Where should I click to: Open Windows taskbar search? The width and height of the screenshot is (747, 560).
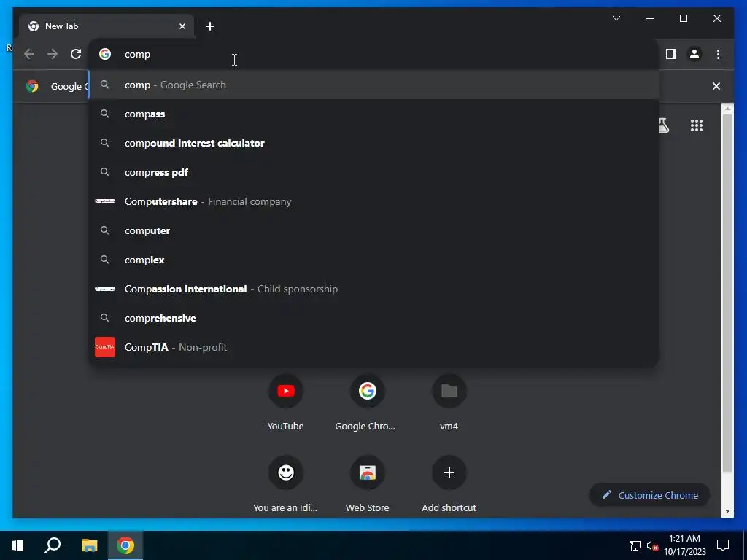(53, 545)
